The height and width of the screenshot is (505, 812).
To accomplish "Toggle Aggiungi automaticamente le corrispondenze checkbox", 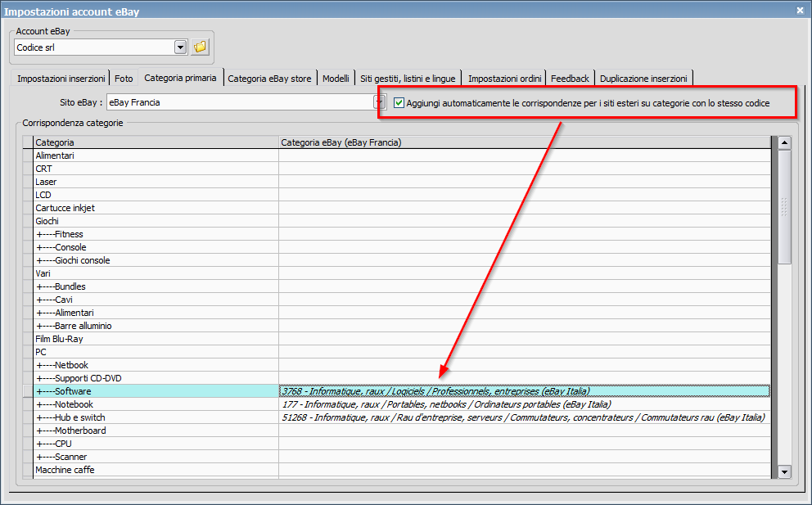I will point(399,103).
